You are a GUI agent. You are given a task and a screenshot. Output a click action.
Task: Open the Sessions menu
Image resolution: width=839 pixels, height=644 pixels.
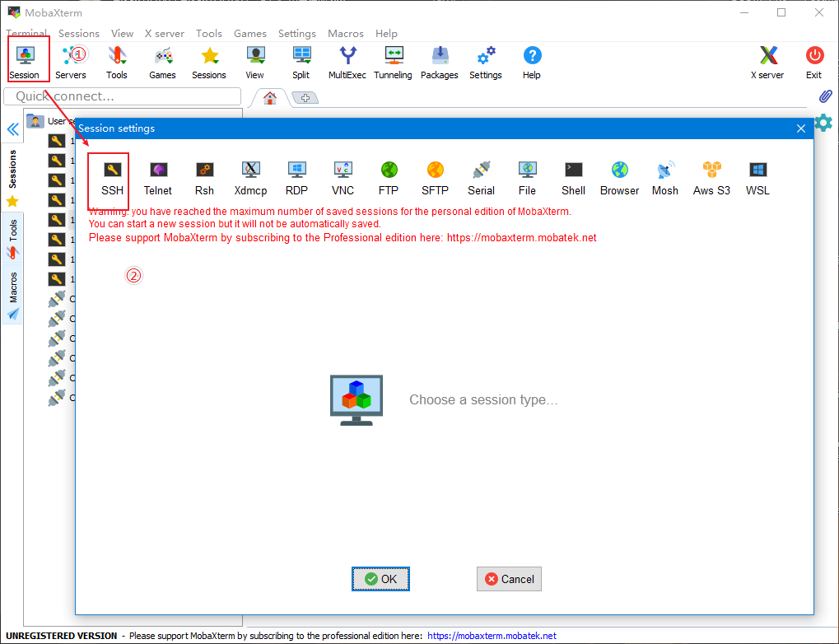point(79,33)
